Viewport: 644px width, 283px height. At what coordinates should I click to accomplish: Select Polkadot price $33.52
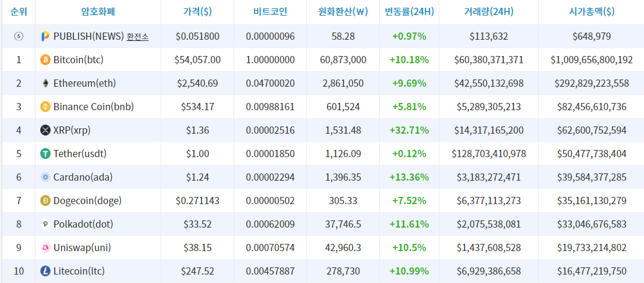(x=197, y=224)
